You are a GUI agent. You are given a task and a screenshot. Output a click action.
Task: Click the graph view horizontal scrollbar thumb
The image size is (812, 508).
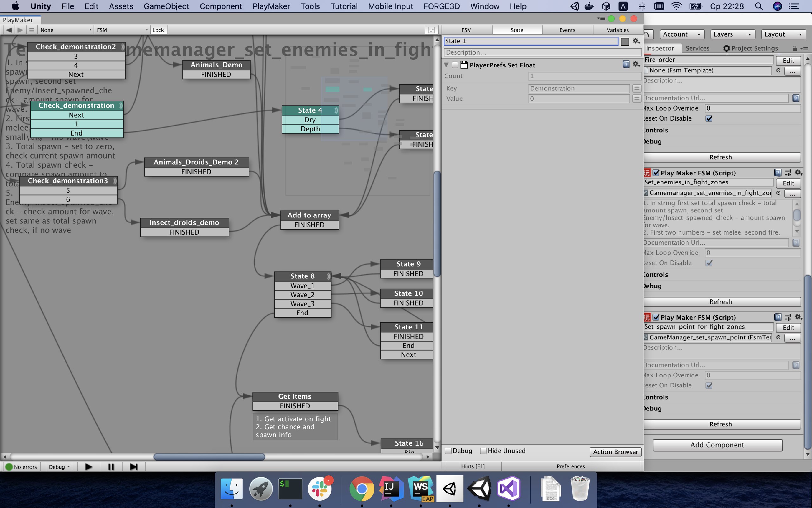pos(209,457)
